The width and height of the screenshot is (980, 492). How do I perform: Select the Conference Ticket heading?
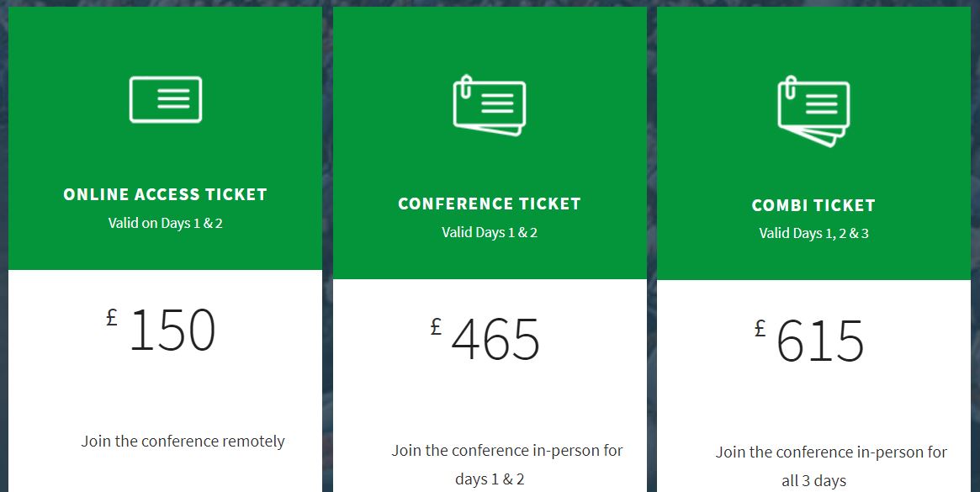pyautogui.click(x=490, y=204)
